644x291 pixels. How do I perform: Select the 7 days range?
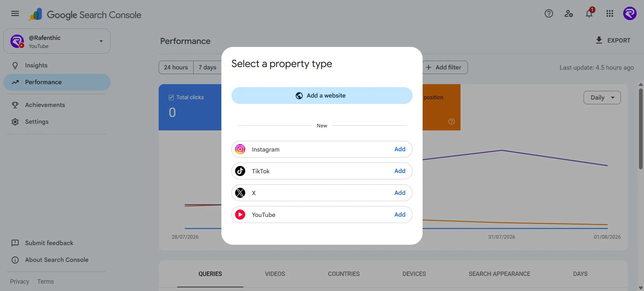point(207,67)
